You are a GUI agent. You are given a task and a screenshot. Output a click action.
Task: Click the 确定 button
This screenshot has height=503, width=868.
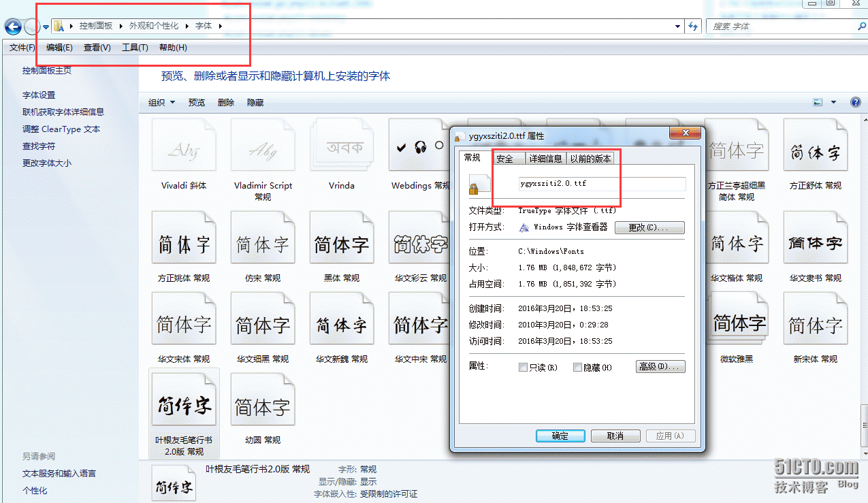pos(560,436)
